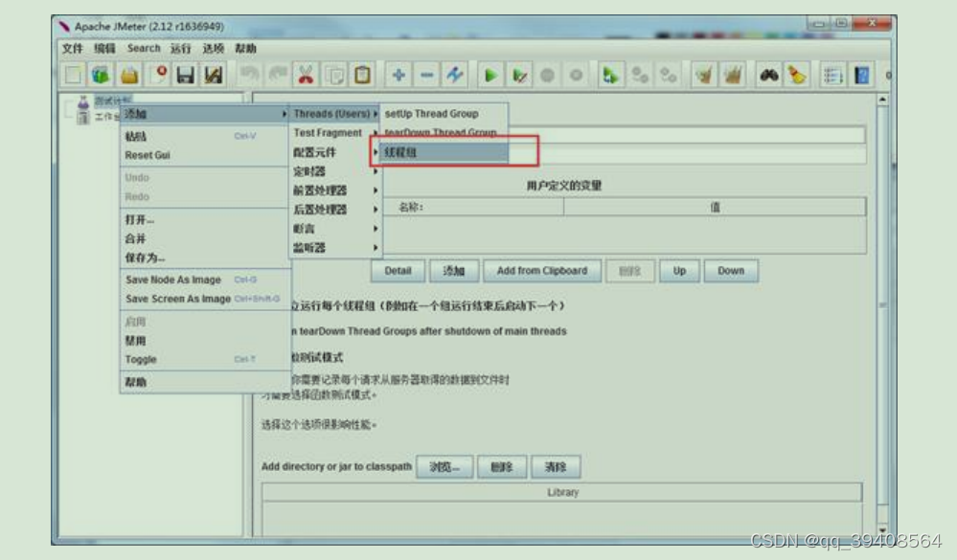Open the 编辑 menu
Image resolution: width=957 pixels, height=560 pixels.
click(104, 48)
